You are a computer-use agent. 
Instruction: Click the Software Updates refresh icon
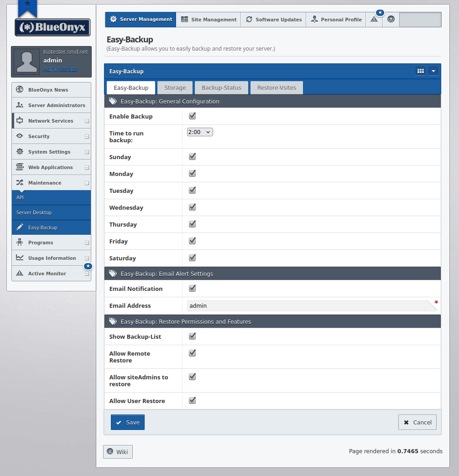tap(249, 20)
